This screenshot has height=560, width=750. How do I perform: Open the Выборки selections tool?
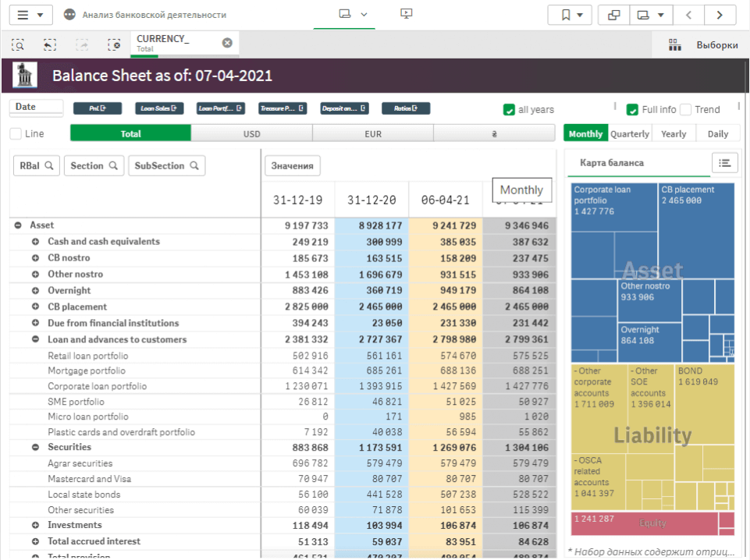click(x=706, y=45)
